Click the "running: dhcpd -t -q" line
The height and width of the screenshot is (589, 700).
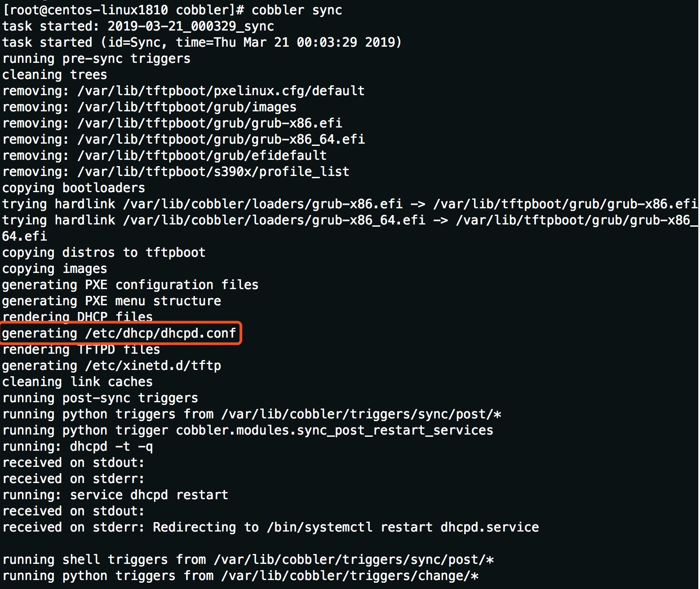click(77, 446)
